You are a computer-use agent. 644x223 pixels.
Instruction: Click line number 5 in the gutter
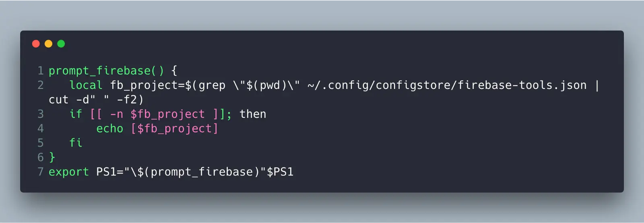(x=41, y=143)
